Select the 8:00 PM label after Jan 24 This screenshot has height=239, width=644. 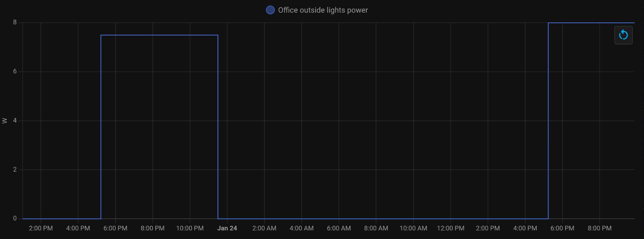(x=599, y=228)
